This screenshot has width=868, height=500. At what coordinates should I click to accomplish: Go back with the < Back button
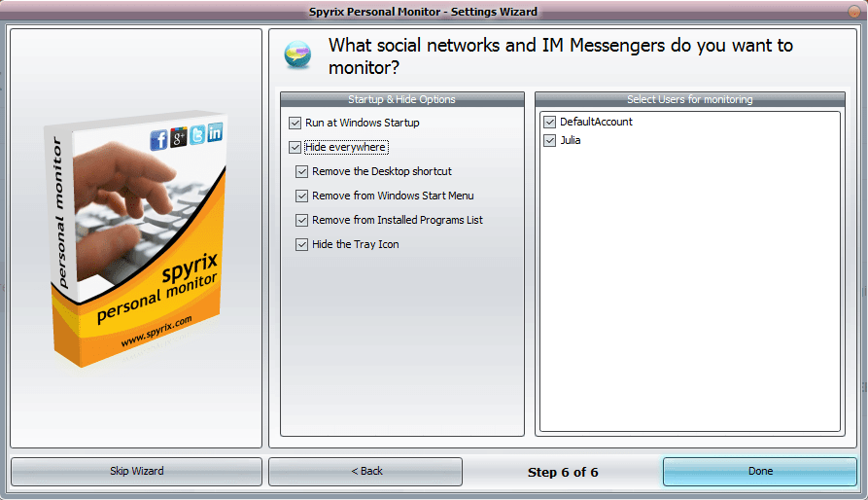[x=365, y=471]
